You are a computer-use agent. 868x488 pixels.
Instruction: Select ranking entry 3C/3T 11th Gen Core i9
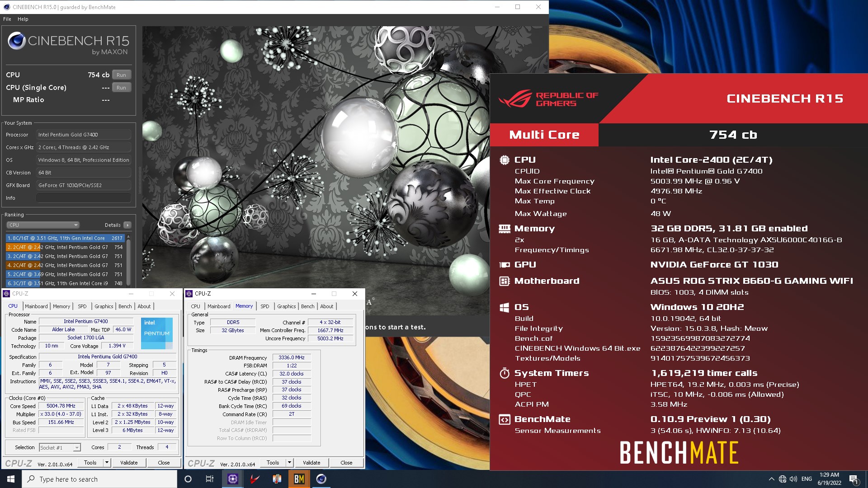65,283
